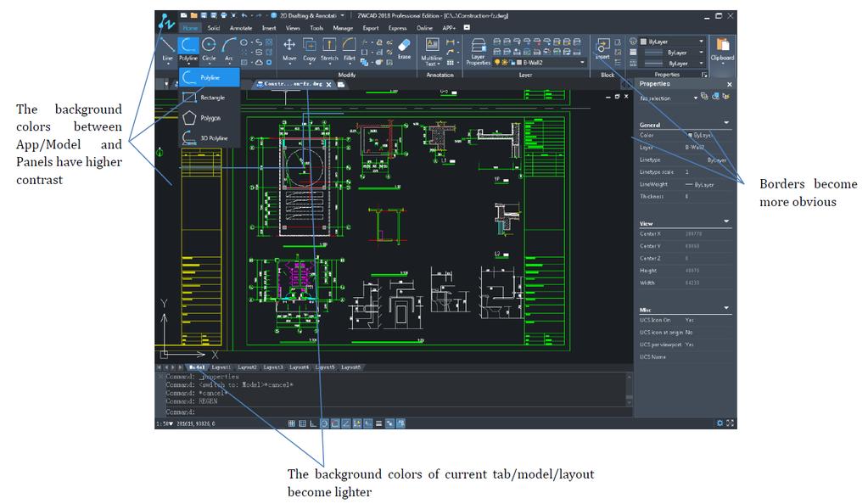The height and width of the screenshot is (504, 868).
Task: Toggle the freeze sun icon for B-Wall2
Action: (x=504, y=63)
